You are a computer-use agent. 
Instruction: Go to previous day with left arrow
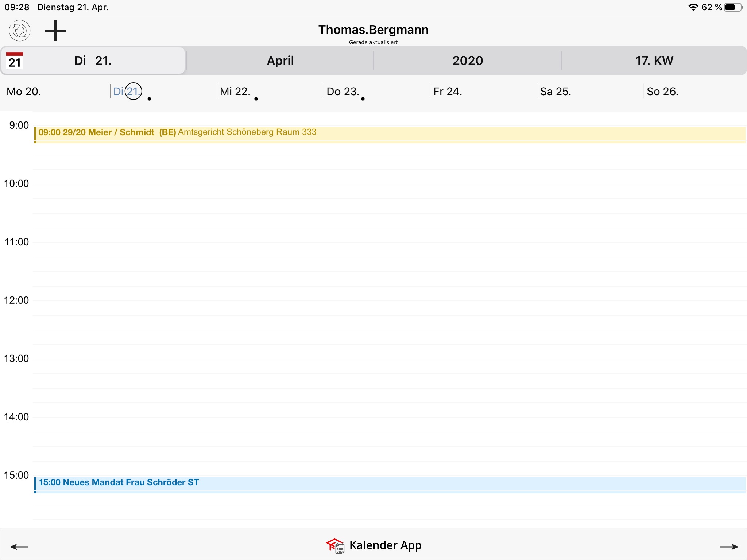(19, 547)
